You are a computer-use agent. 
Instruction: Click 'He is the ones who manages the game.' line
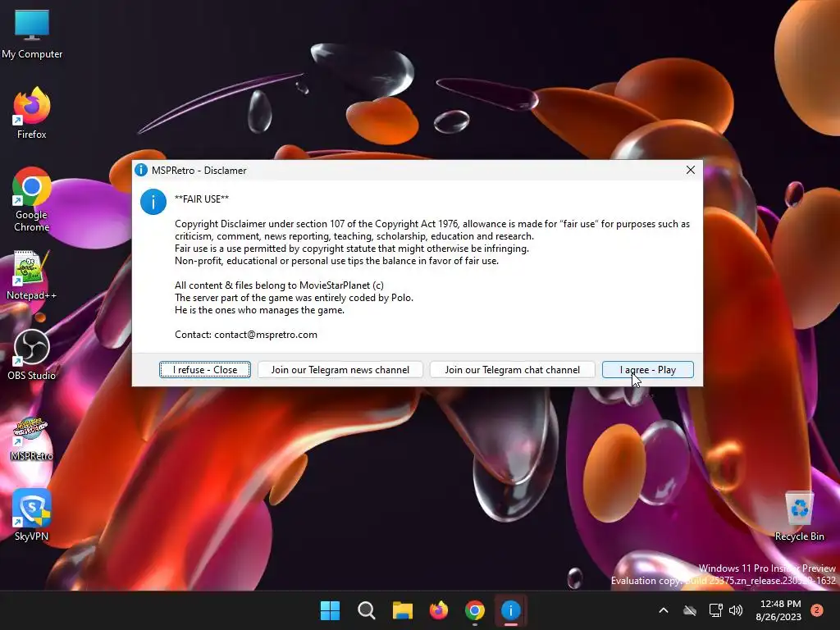[x=259, y=309]
